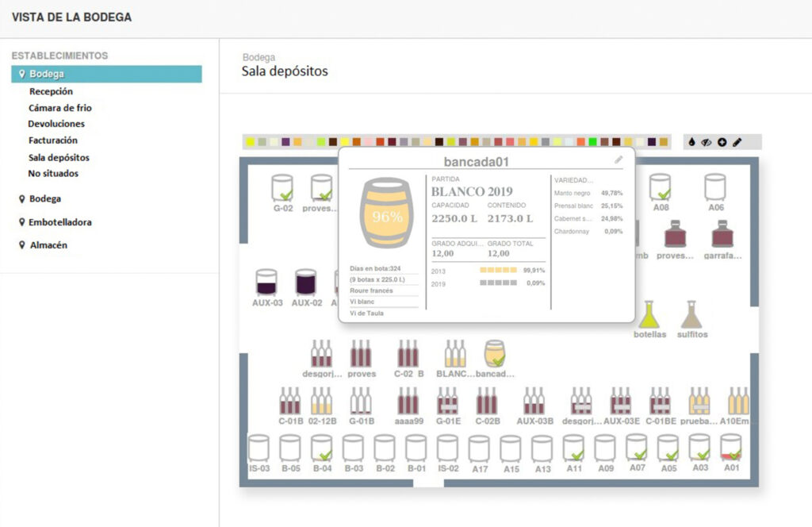Expand the Almacén establishment
This screenshot has height=527, width=812.
coord(48,245)
